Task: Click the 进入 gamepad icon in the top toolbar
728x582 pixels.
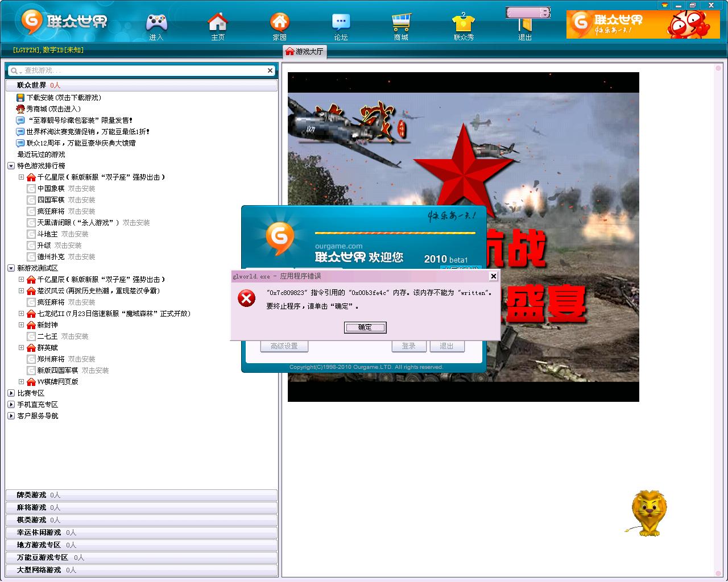Action: click(156, 22)
